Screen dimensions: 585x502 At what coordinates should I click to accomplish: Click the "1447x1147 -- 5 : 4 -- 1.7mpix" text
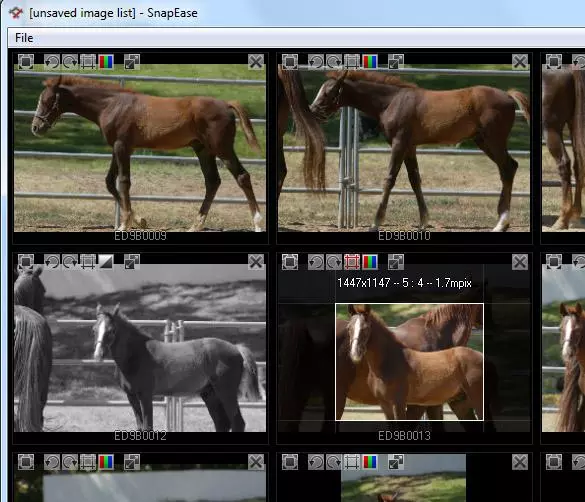(x=404, y=283)
